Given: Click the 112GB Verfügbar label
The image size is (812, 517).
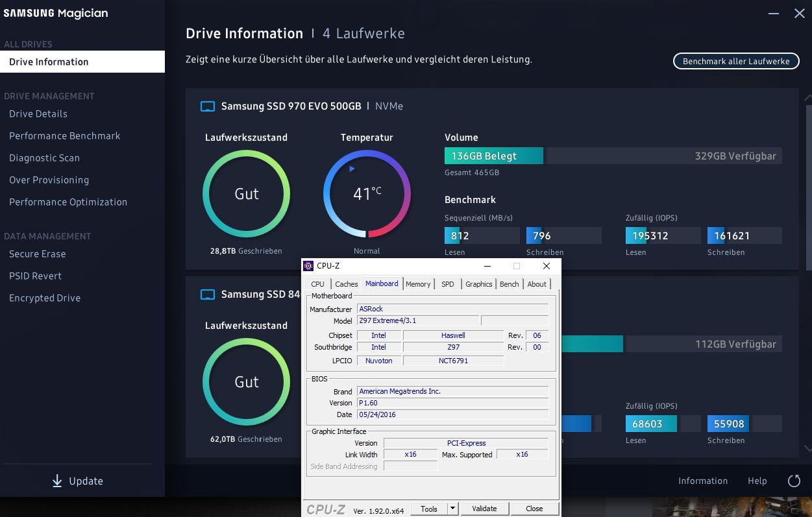Looking at the screenshot, I should tap(735, 344).
